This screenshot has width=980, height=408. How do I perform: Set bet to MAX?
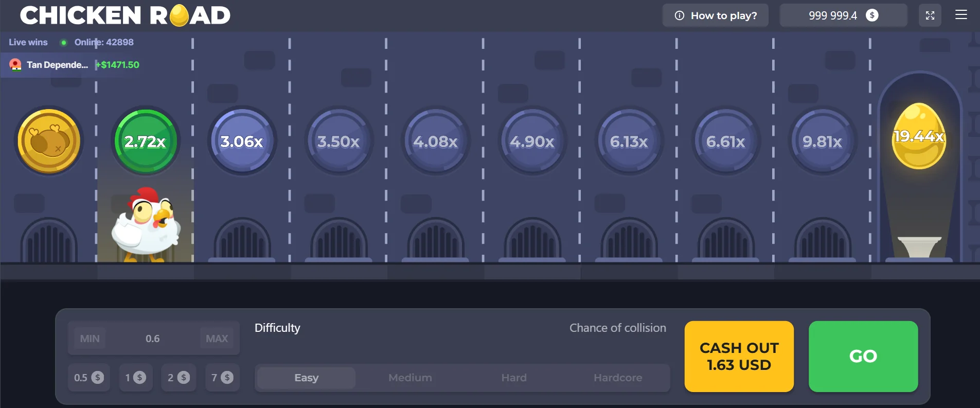(217, 339)
